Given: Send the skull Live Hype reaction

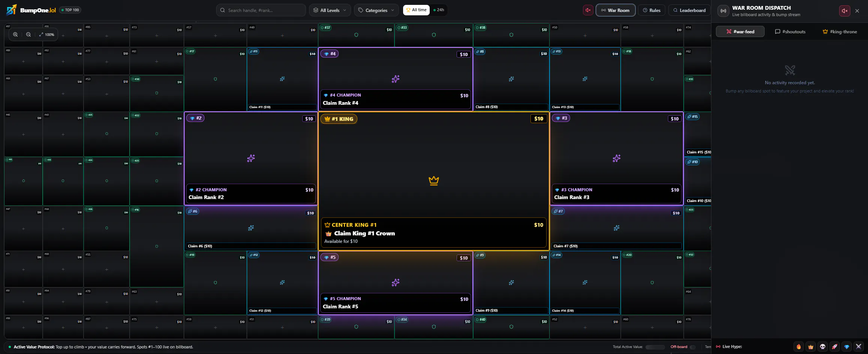Looking at the screenshot, I should click(823, 347).
